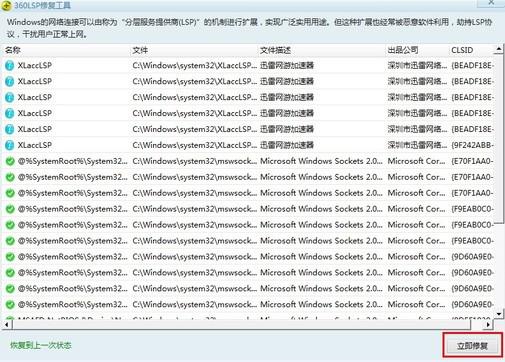Click the 立即修复 button

tap(473, 346)
